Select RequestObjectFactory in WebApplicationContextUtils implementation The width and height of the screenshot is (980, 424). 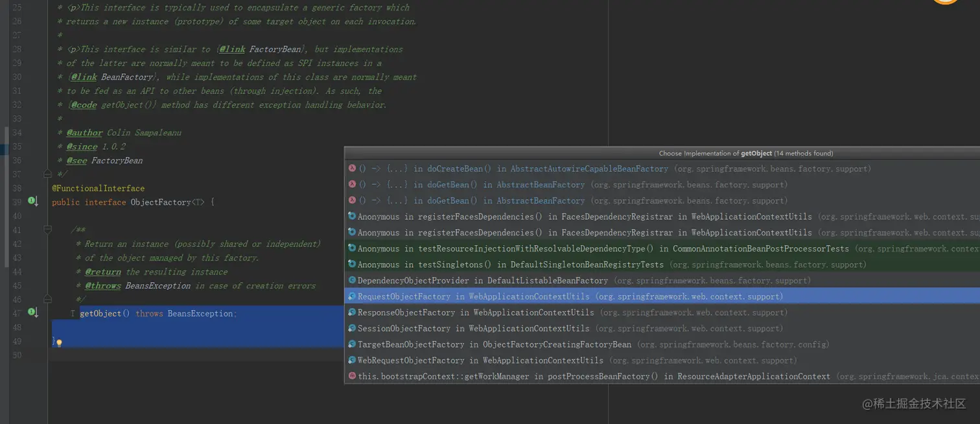[662, 296]
